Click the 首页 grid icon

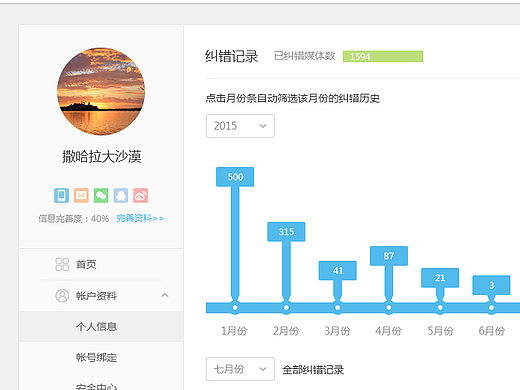[x=62, y=264]
